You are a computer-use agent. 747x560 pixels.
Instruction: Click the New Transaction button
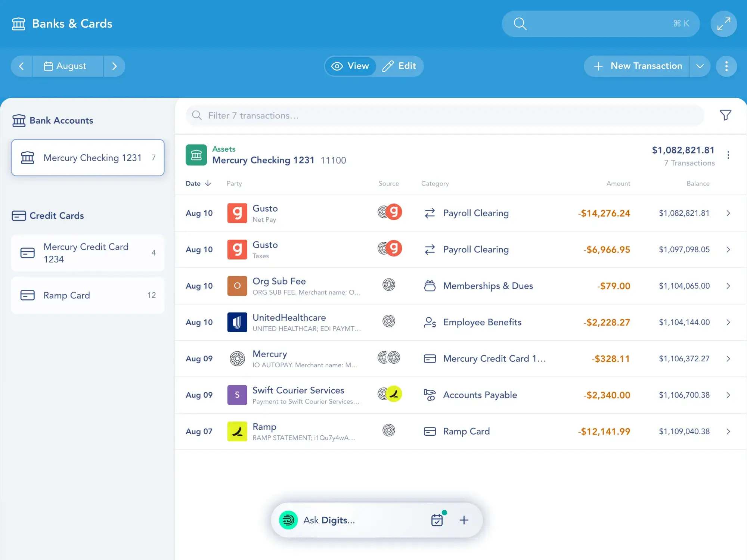tap(638, 66)
